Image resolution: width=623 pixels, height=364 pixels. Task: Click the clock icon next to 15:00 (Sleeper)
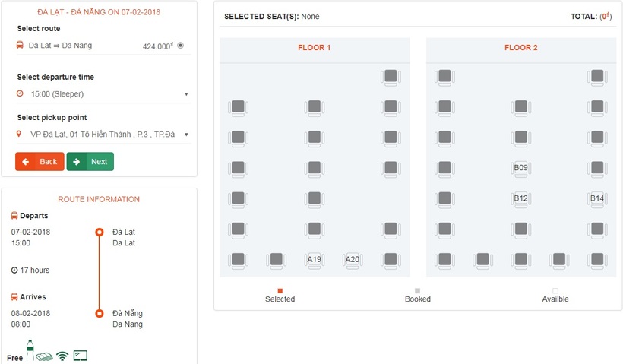(x=20, y=93)
